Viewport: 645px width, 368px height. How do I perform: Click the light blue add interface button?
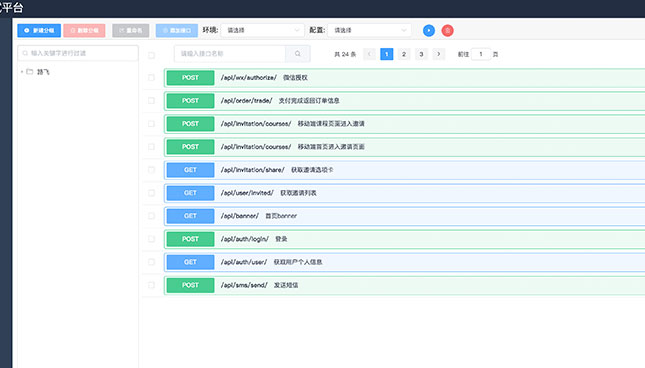point(176,30)
